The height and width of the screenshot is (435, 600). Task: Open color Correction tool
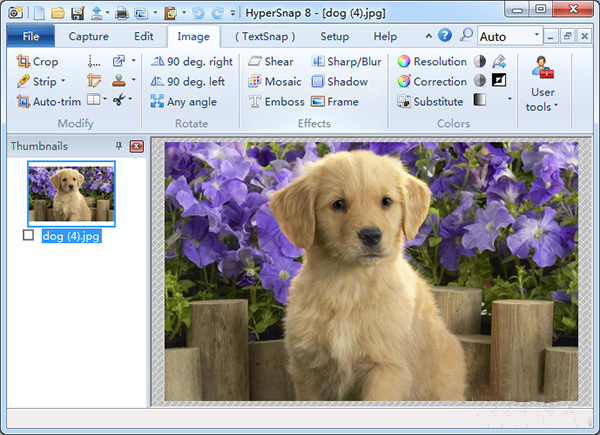point(431,81)
